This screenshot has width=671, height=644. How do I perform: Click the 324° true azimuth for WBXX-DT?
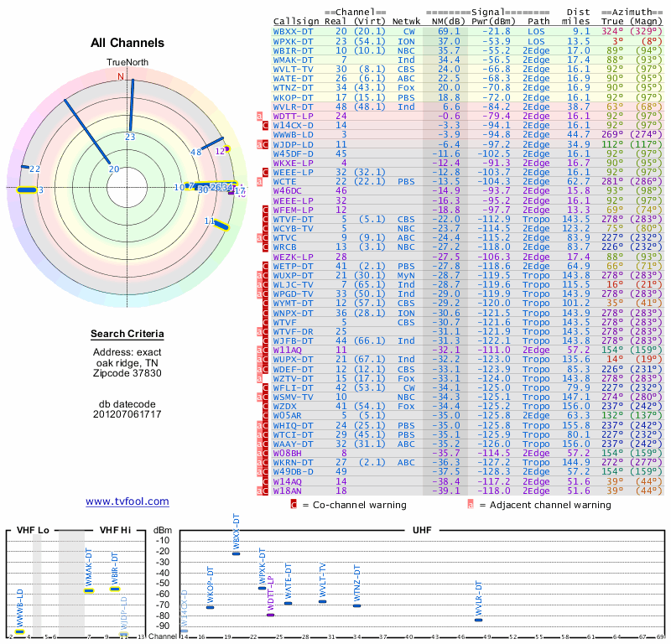pyautogui.click(x=612, y=32)
